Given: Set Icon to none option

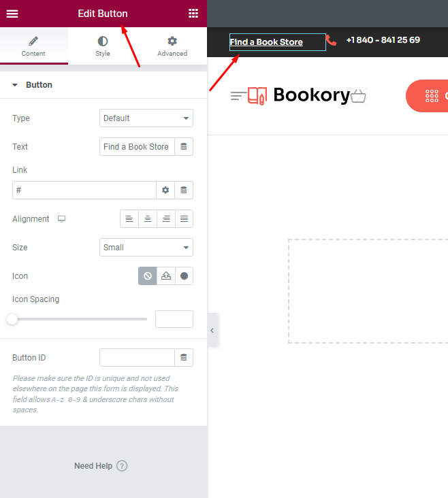Looking at the screenshot, I should click(148, 276).
